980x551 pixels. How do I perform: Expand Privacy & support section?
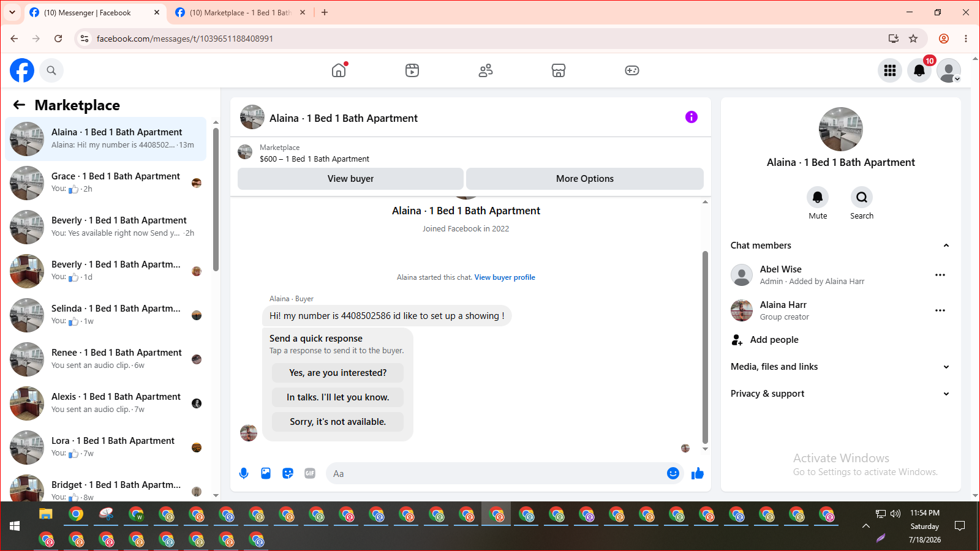pyautogui.click(x=840, y=394)
